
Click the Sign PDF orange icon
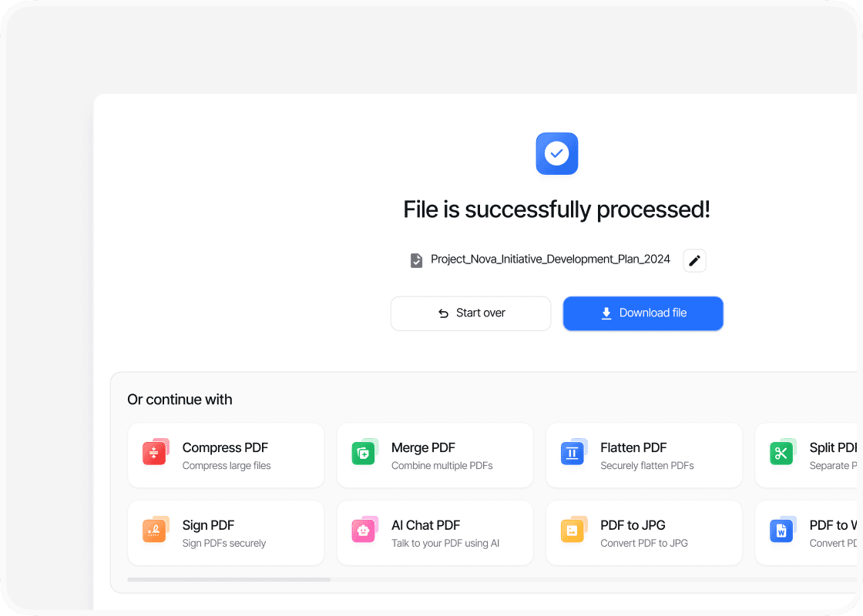[155, 531]
